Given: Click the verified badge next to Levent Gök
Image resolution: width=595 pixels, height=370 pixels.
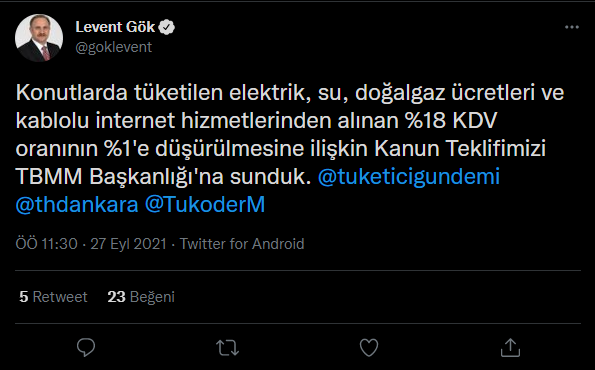Looking at the screenshot, I should (x=167, y=27).
